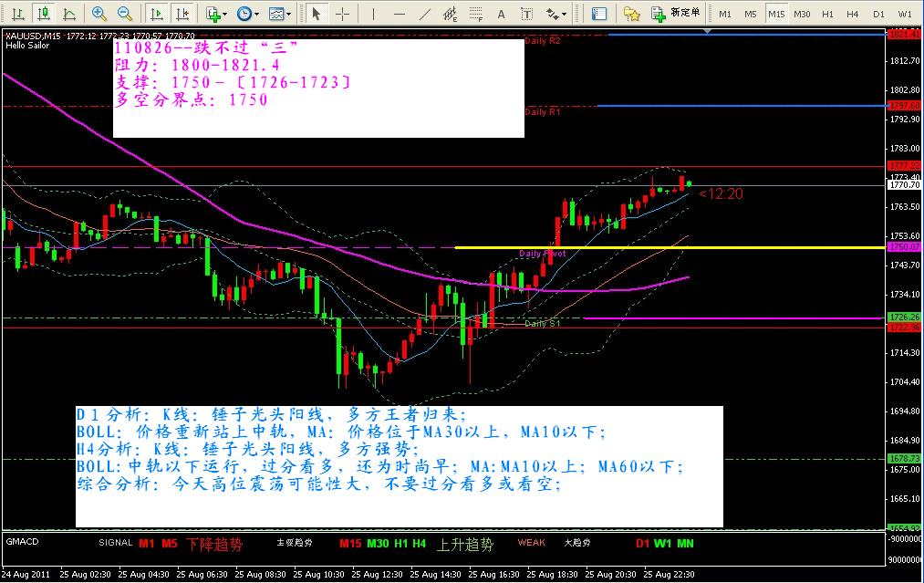Click the <12:20 candle countdown text
This screenshot has height=583, width=924.
click(x=721, y=194)
